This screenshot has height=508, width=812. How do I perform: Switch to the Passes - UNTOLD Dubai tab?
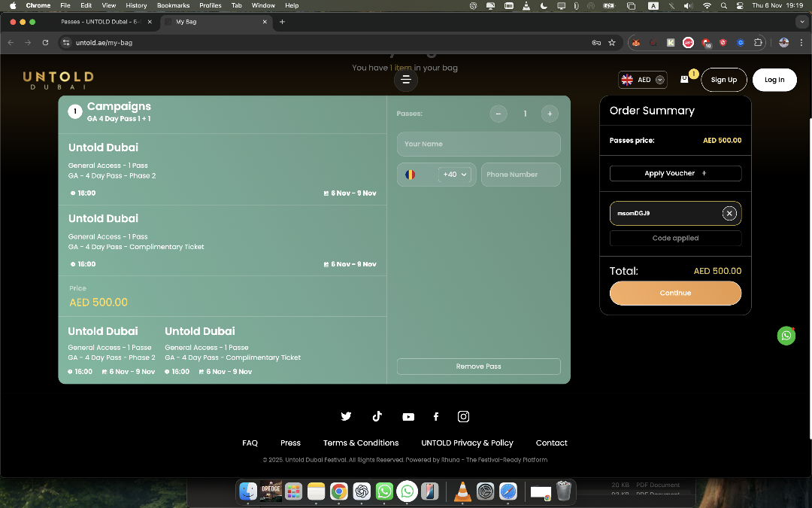[101, 22]
